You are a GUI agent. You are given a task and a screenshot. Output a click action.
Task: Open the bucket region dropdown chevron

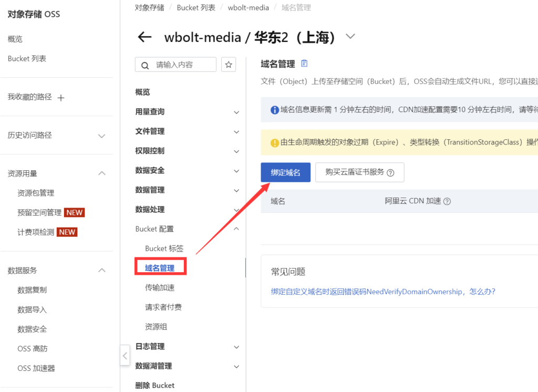click(x=350, y=37)
